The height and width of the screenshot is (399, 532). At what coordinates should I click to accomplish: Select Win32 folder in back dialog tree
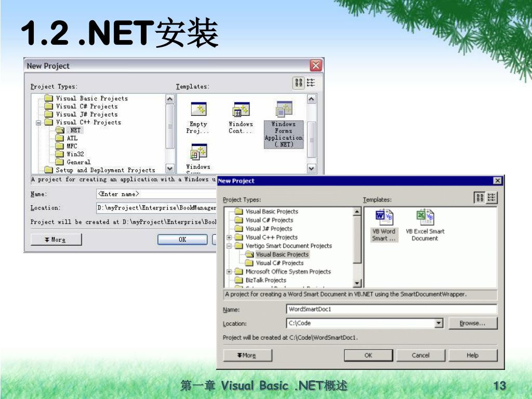click(70, 154)
